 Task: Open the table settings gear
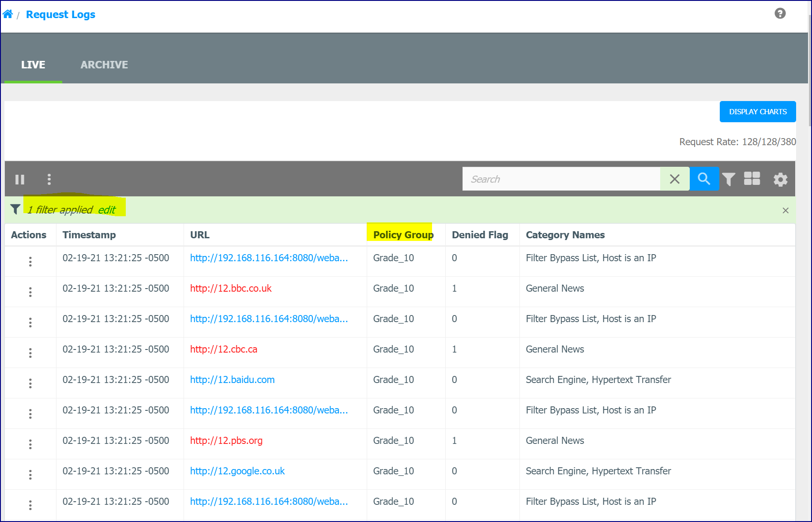[x=780, y=179]
